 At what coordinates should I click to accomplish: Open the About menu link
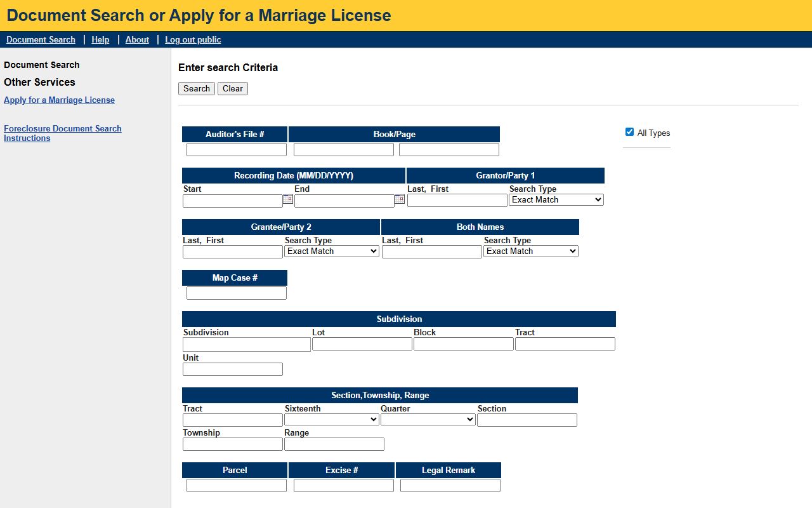(x=137, y=39)
